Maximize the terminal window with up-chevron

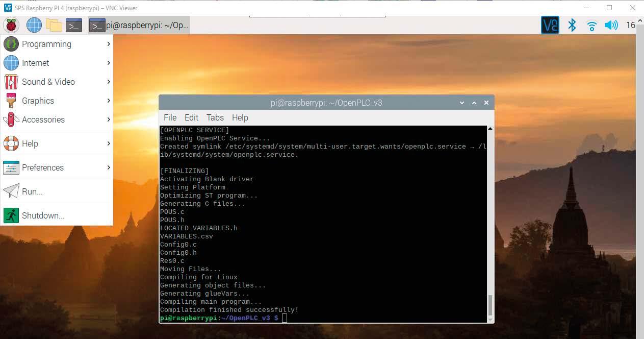point(474,103)
